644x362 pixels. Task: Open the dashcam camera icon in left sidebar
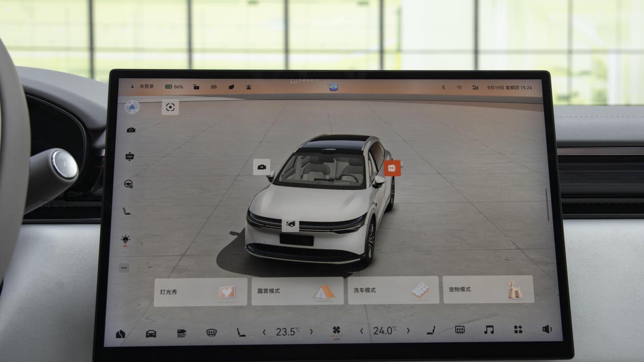pyautogui.click(x=130, y=130)
